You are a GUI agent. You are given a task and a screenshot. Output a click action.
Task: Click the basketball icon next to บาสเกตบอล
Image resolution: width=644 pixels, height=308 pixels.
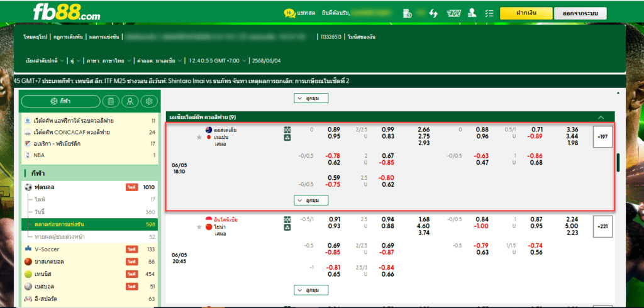coord(28,261)
